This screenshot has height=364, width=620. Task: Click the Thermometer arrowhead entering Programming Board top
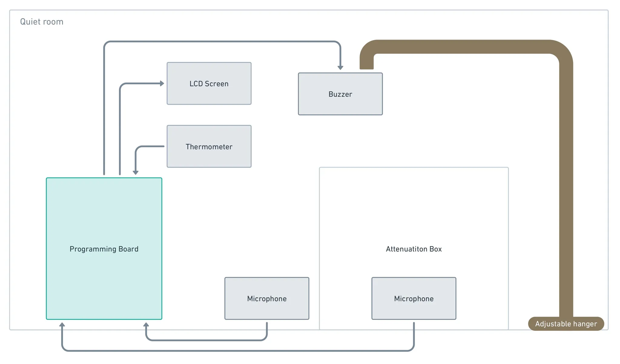136,172
